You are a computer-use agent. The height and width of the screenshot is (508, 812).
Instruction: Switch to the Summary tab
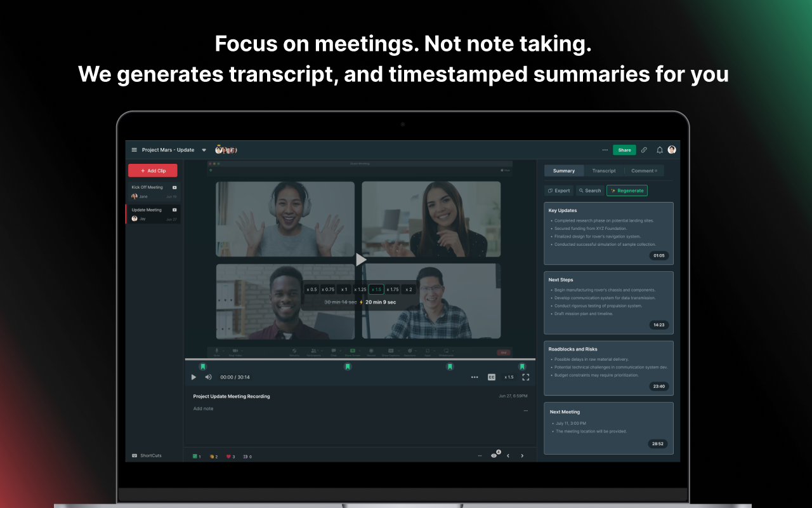tap(564, 171)
